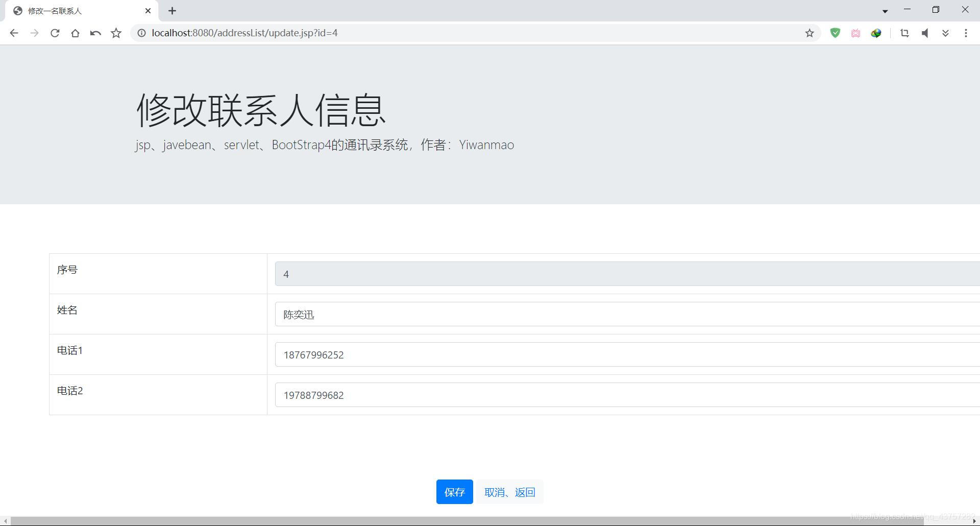980x526 pixels.
Task: Open the IDM download manager extension
Action: (x=876, y=33)
